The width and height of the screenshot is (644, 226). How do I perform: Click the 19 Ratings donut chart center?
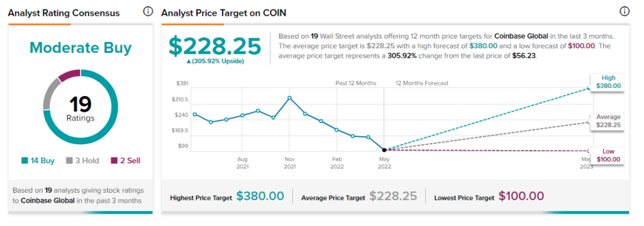pyautogui.click(x=80, y=107)
